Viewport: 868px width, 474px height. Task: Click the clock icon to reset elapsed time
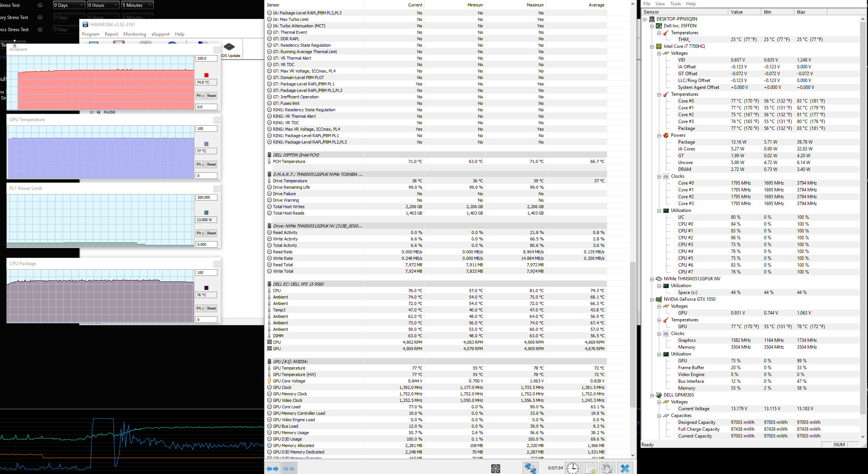573,468
